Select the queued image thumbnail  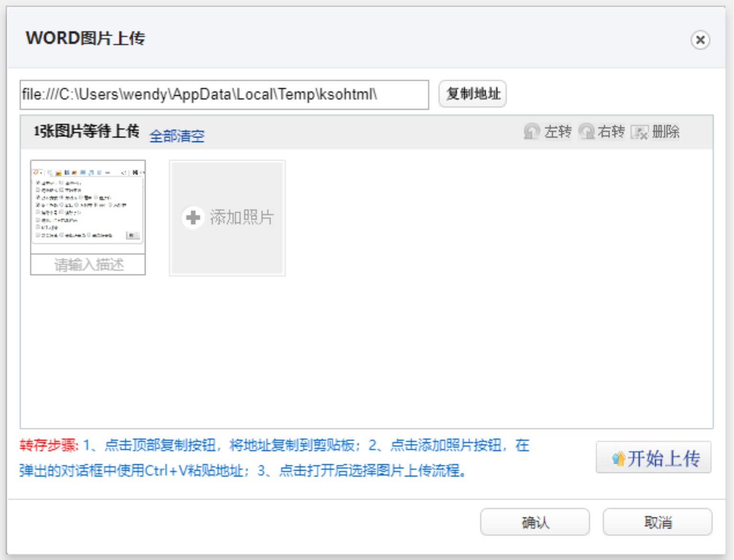88,207
